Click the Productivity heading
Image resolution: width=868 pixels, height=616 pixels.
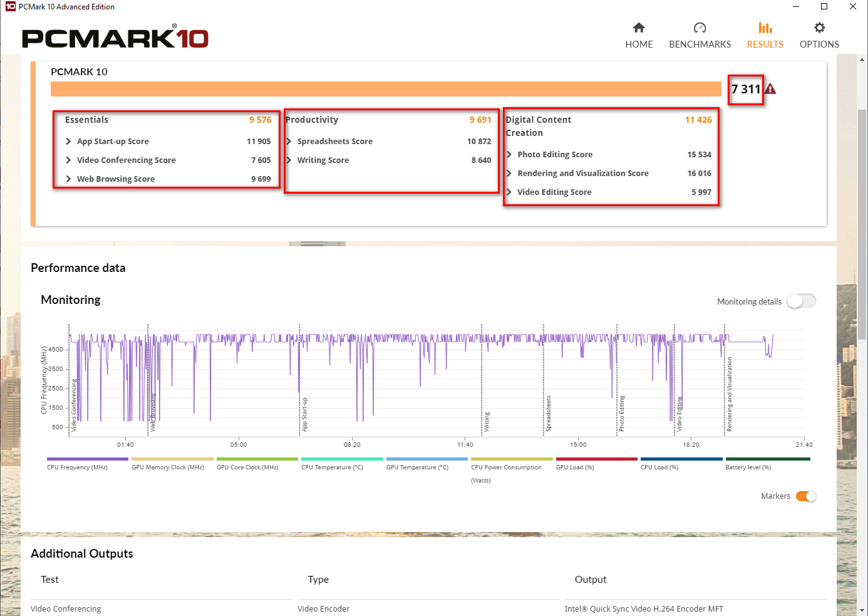tap(312, 120)
